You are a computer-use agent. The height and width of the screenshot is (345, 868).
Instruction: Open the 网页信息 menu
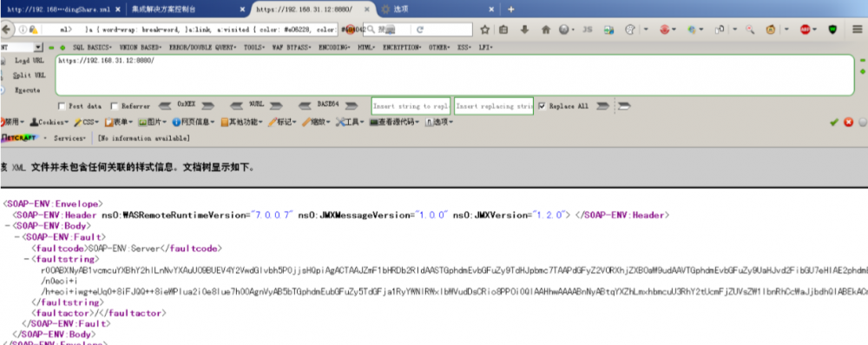click(194, 122)
